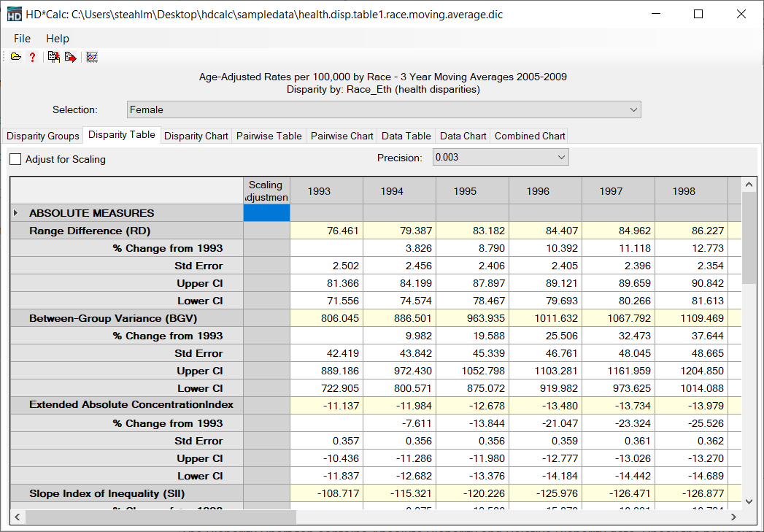The width and height of the screenshot is (764, 532).
Task: Open the Data Chart tab
Action: tap(463, 136)
